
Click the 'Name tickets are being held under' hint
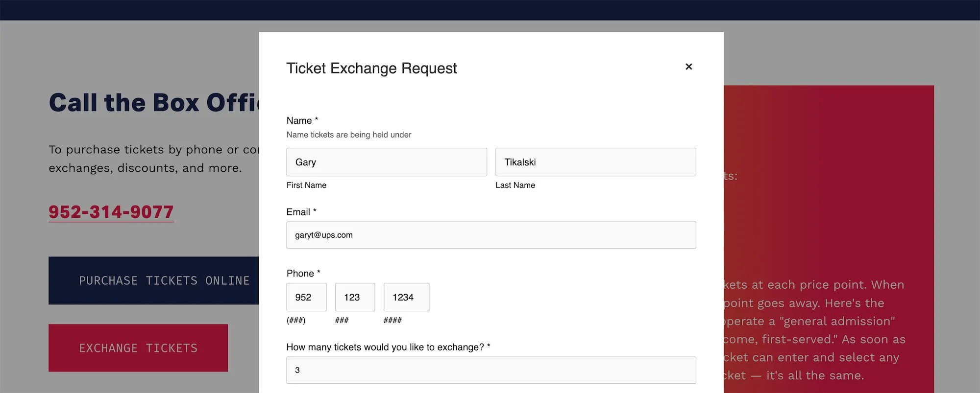coord(348,135)
